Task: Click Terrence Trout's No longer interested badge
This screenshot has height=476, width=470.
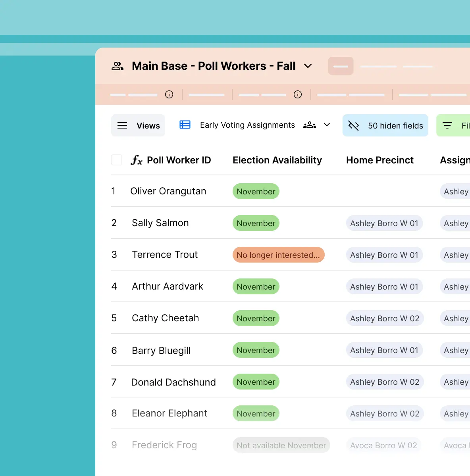Action: 278,255
